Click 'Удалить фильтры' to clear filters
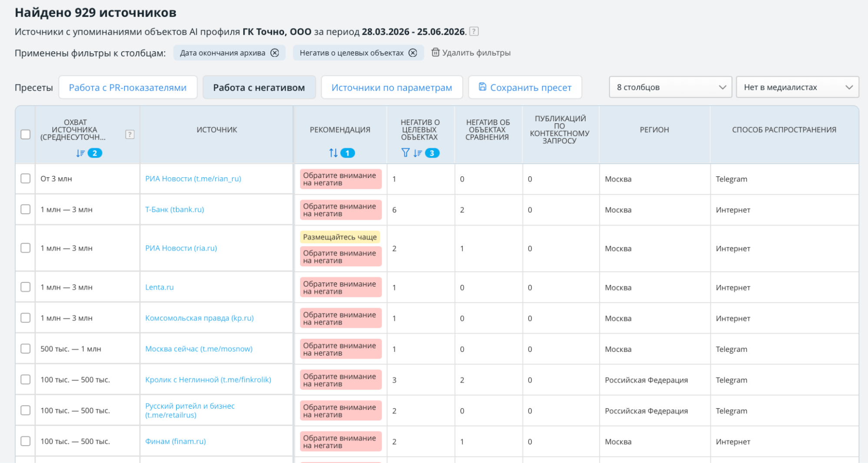Screen dimensions: 868x463 [471, 53]
